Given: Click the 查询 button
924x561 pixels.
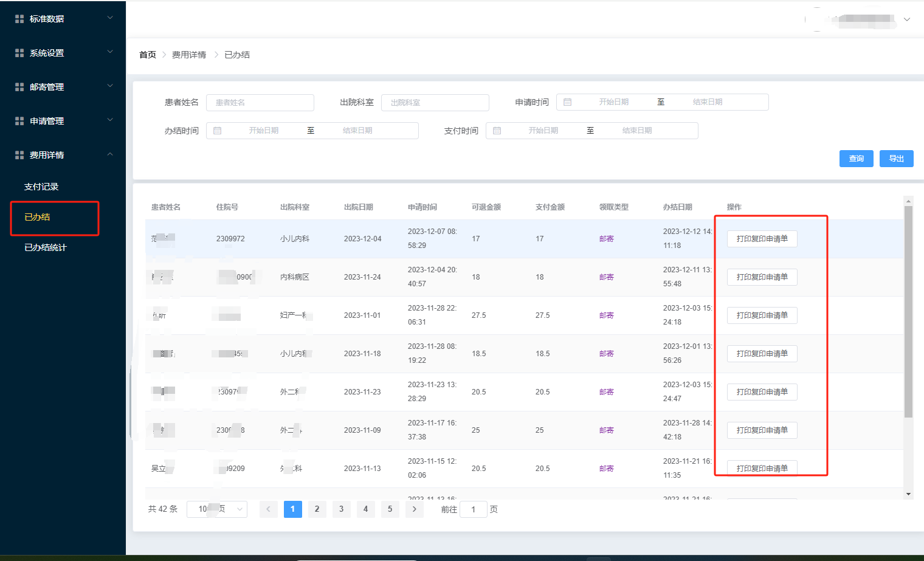Looking at the screenshot, I should click(x=856, y=159).
